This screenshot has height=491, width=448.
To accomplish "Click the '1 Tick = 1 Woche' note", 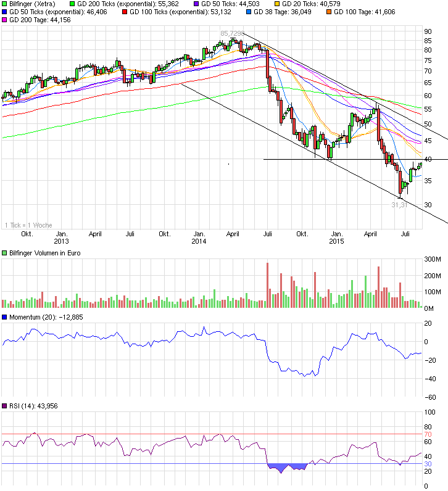I will coord(28,225).
